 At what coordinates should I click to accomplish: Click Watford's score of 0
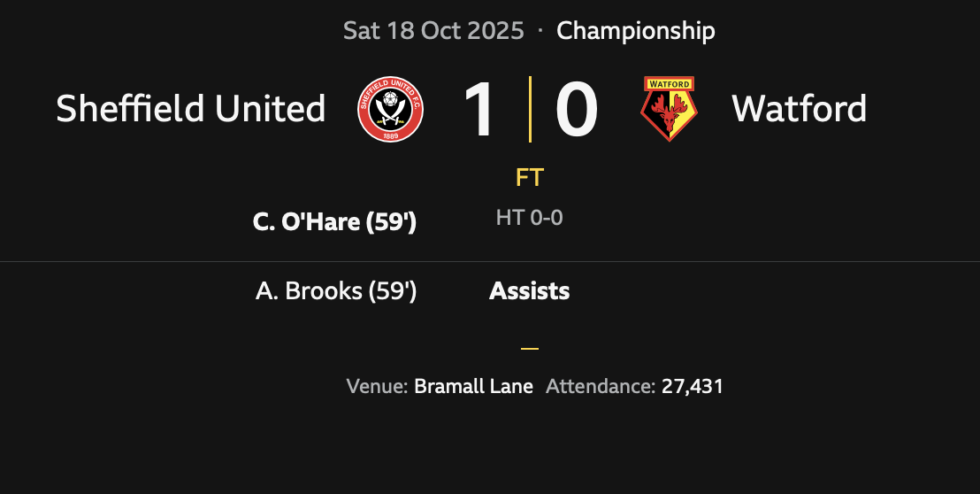pyautogui.click(x=577, y=110)
